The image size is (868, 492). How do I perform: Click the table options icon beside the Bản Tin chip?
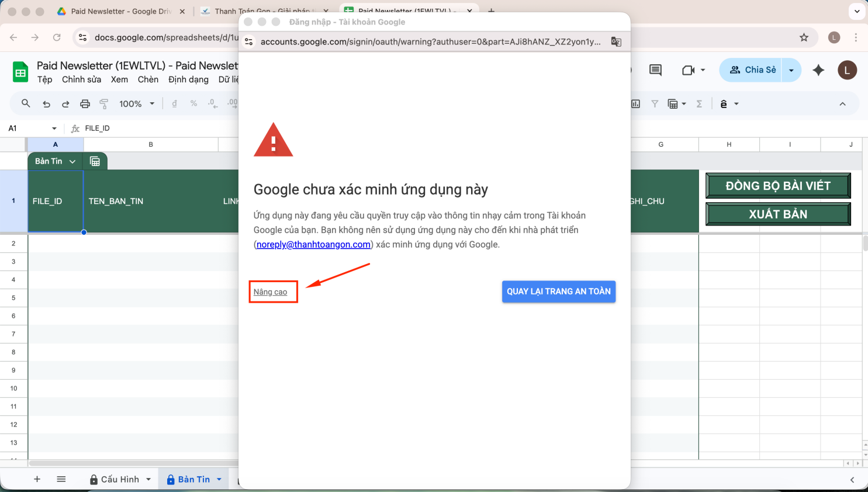click(x=95, y=161)
